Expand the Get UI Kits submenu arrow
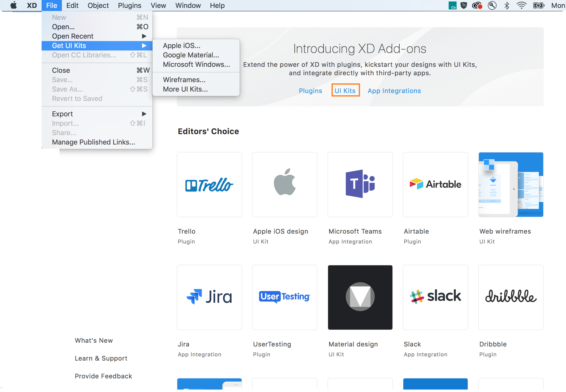566x392 pixels. pos(144,46)
